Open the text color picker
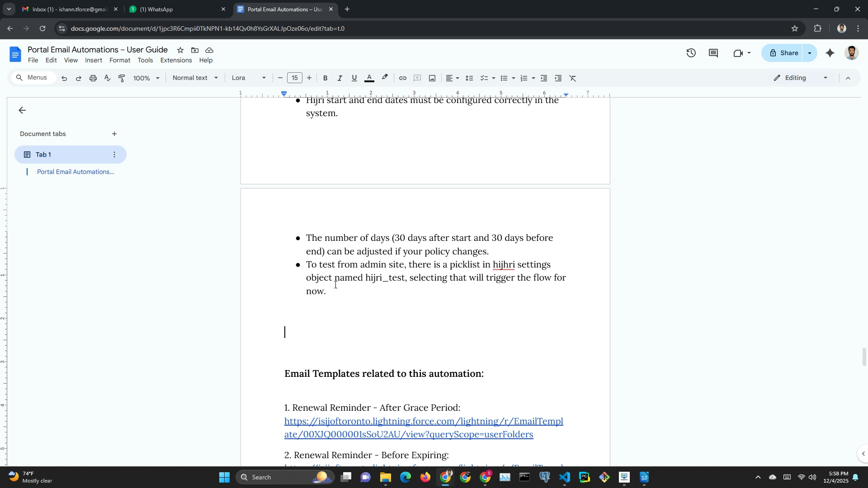This screenshot has height=488, width=868. 369,78
